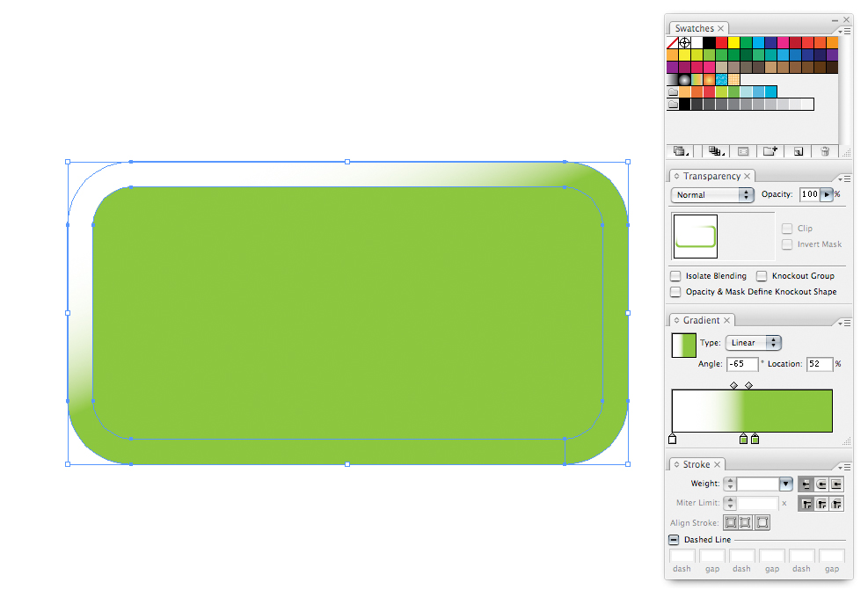Image resolution: width=868 pixels, height=597 pixels.
Task: Close the Swatches tab with its X
Action: pyautogui.click(x=721, y=28)
